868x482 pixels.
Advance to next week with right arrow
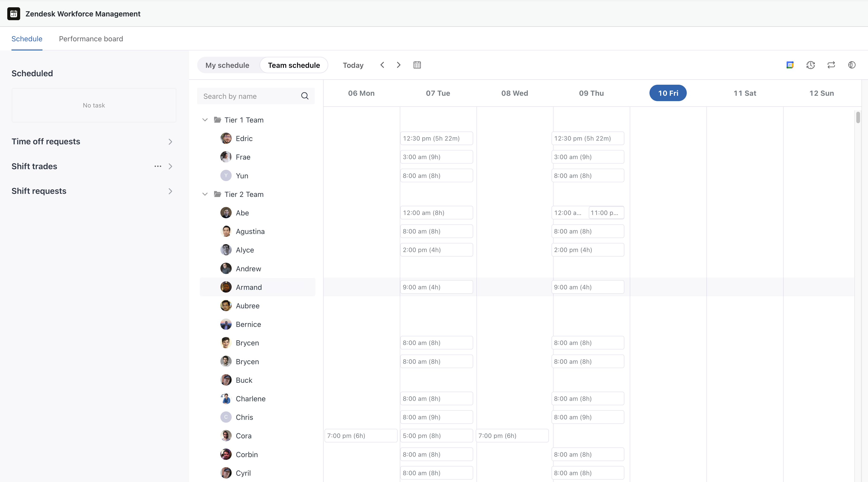[x=399, y=65]
